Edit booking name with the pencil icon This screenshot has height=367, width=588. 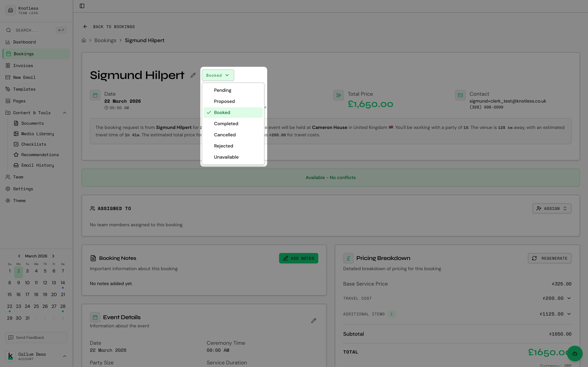coord(193,75)
